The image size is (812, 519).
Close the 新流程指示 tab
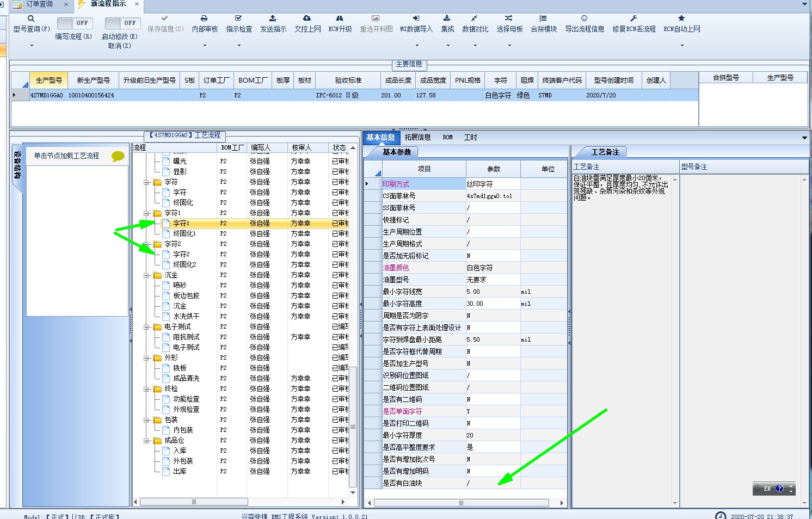pos(137,4)
